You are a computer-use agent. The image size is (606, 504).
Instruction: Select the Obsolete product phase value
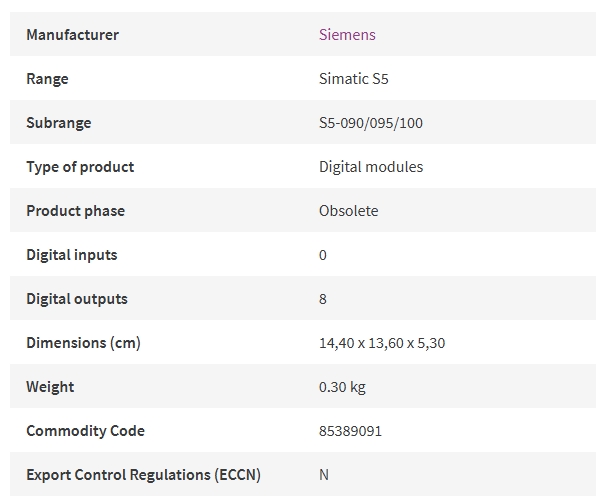coord(349,211)
